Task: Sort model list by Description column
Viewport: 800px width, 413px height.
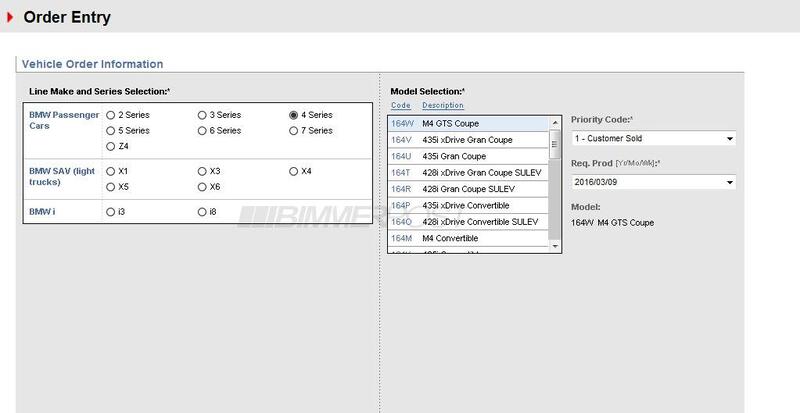Action: 443,105
